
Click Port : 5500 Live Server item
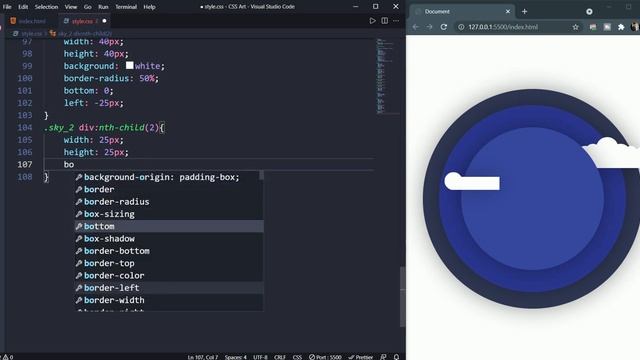325,357
